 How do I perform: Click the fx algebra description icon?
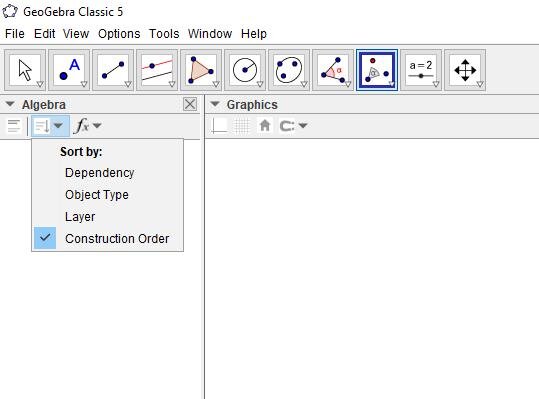point(82,126)
